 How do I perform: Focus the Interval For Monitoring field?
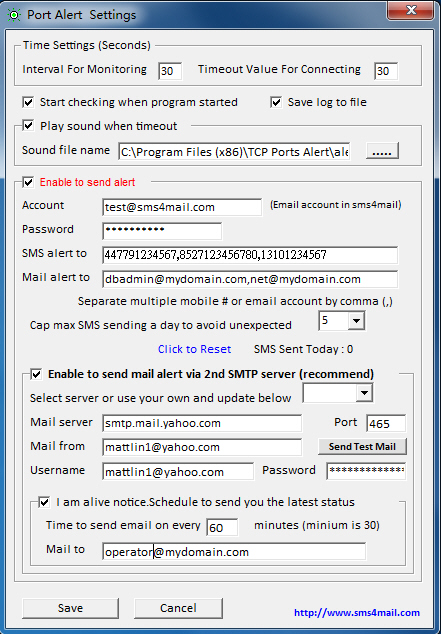[x=170, y=71]
